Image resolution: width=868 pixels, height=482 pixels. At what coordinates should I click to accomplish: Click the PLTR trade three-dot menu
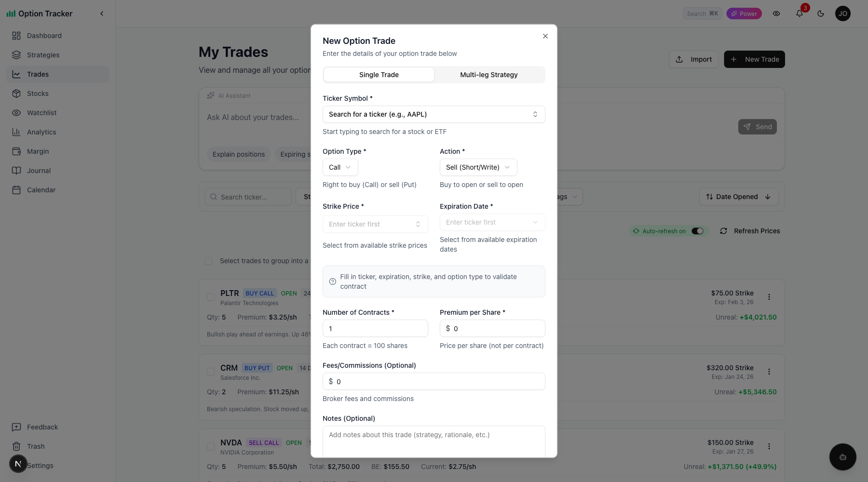tap(769, 297)
